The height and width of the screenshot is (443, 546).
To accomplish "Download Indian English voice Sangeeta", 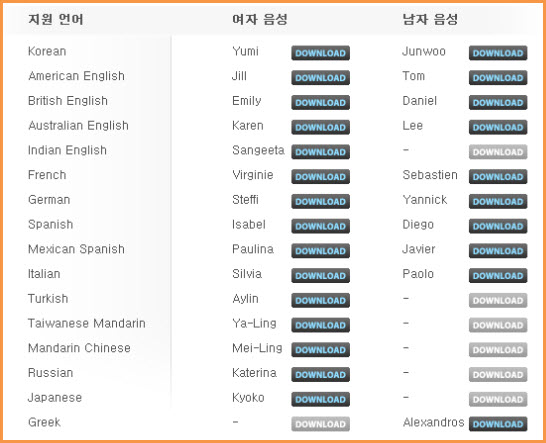I will tap(320, 152).
